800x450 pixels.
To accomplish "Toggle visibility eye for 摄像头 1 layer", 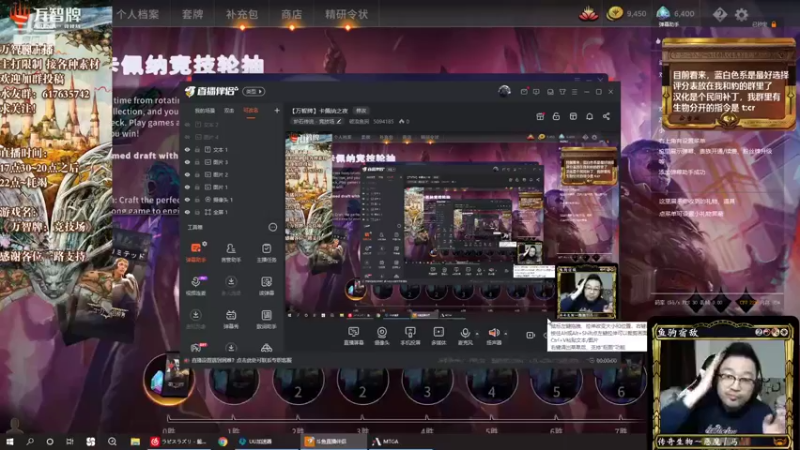I will (x=187, y=199).
